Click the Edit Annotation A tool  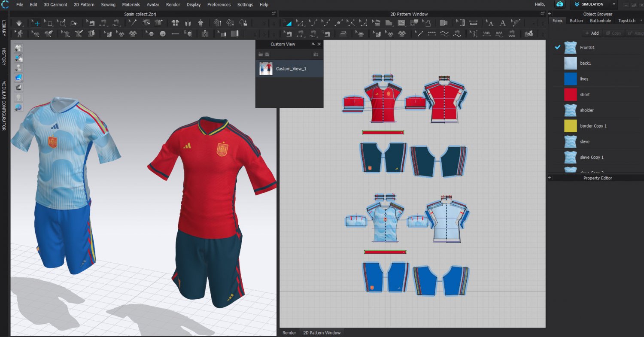click(x=490, y=23)
